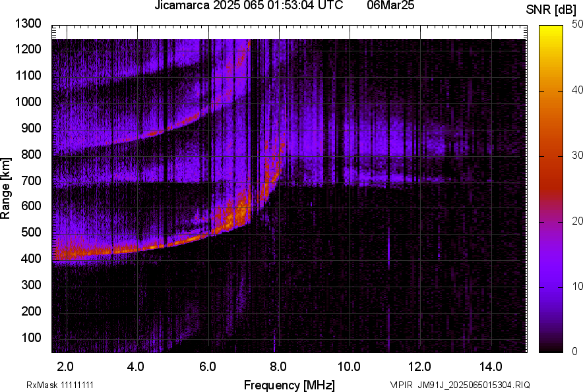The image size is (583, 392).
Task: Click the frequency tick label "4.0"
Action: point(135,367)
